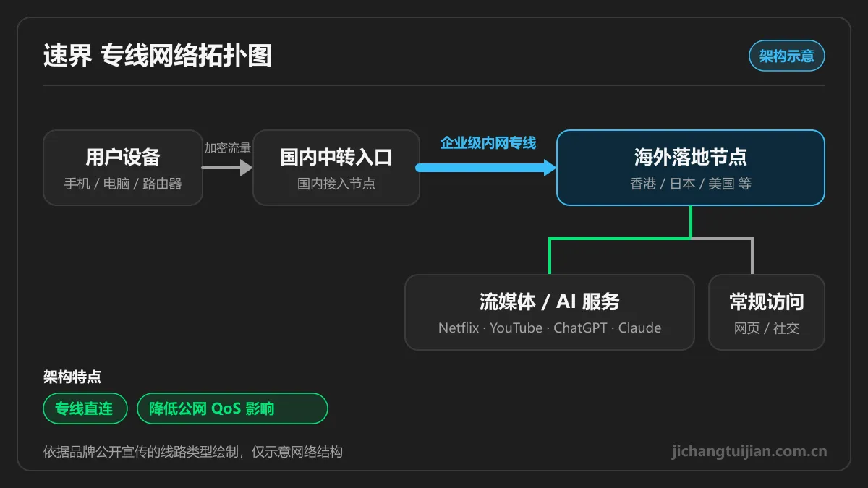The image size is (868, 488).
Task: Click the text 网页 / 社交
Action: point(767,328)
